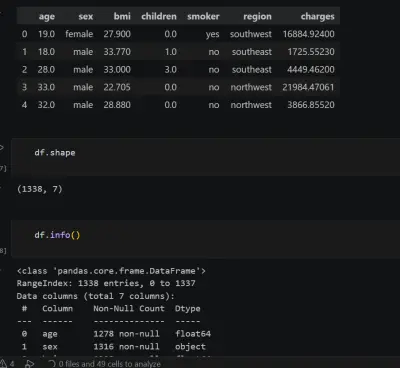
Task: Click the pandas DataFrame class output line
Action: pos(111,271)
